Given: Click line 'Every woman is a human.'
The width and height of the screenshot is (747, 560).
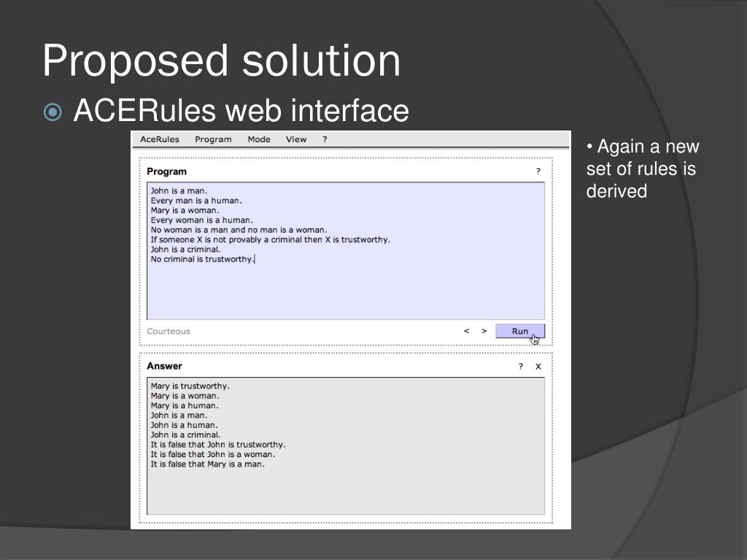Looking at the screenshot, I should [202, 220].
